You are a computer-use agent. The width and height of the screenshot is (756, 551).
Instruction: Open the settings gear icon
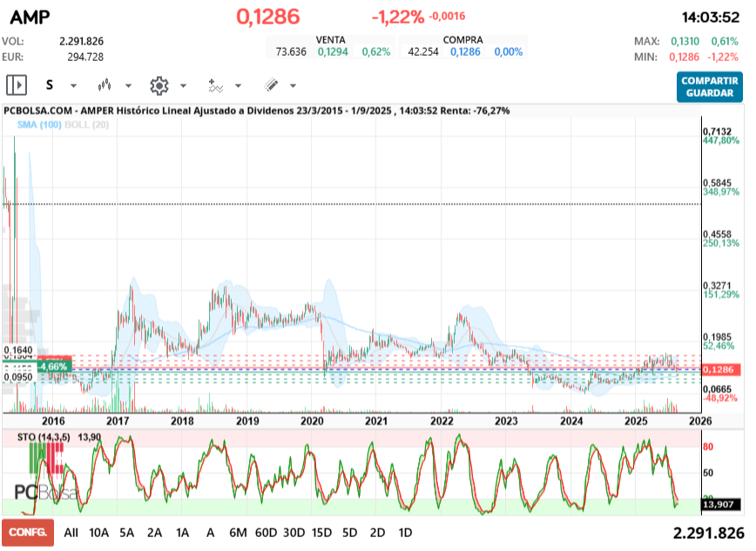(x=159, y=85)
